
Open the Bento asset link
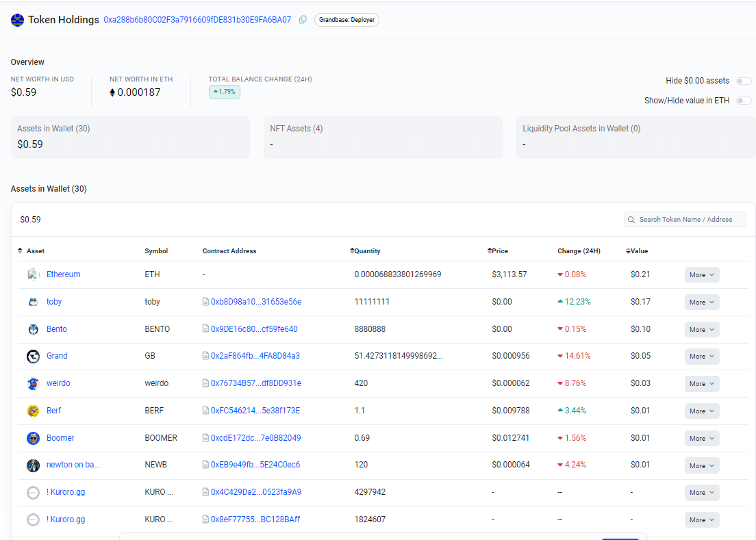56,329
